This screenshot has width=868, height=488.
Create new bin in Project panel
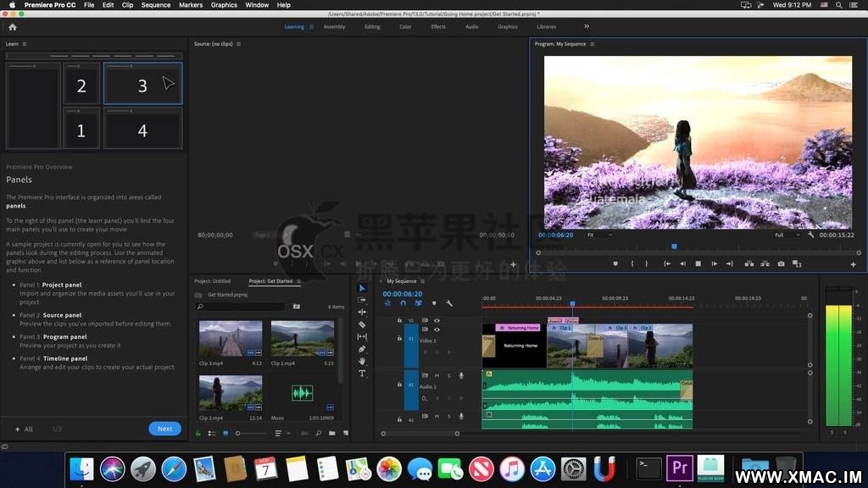pyautogui.click(x=331, y=433)
